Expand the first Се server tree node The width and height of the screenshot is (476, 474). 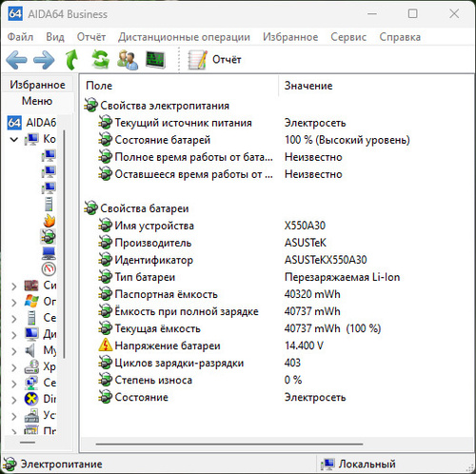14,318
